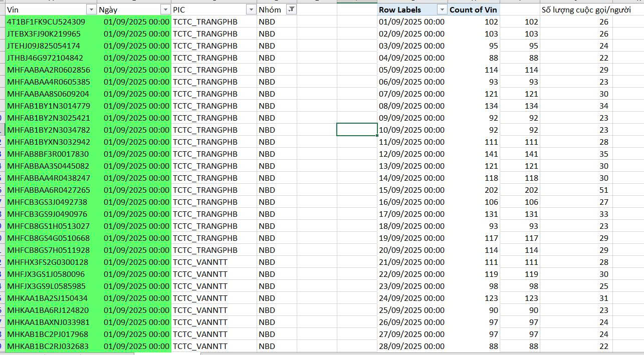This screenshot has width=644, height=355.
Task: Select calls-per-person value 31
Action: click(x=576, y=298)
